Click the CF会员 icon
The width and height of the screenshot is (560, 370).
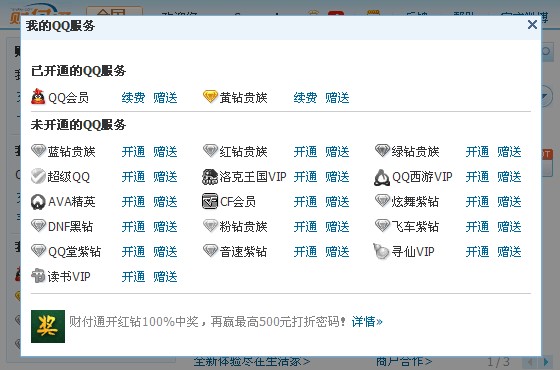click(210, 201)
